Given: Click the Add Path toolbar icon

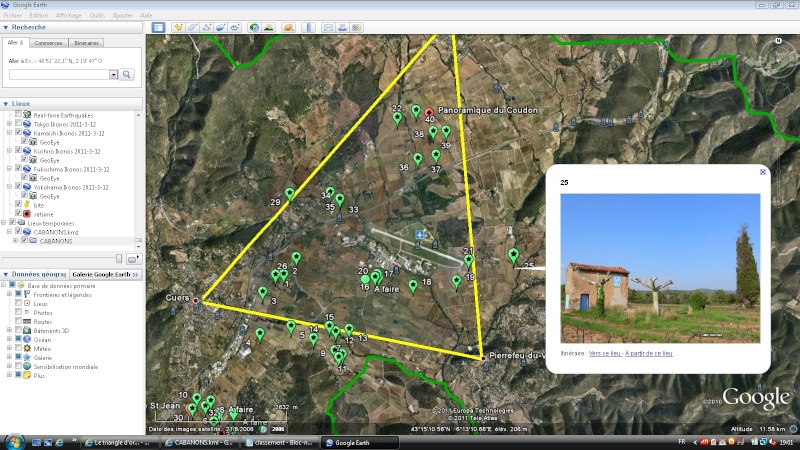Looking at the screenshot, I should [x=207, y=28].
